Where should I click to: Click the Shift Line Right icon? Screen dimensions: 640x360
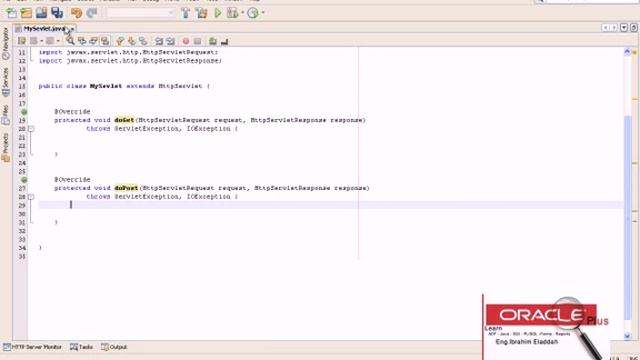point(171,41)
